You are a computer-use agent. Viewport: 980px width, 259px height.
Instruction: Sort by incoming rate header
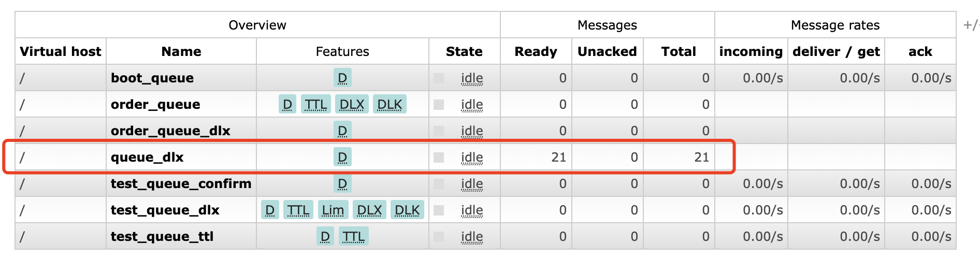751,52
